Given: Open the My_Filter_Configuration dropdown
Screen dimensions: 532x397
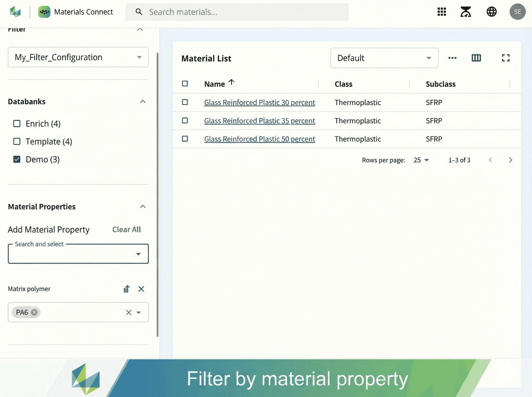Looking at the screenshot, I should tap(78, 57).
